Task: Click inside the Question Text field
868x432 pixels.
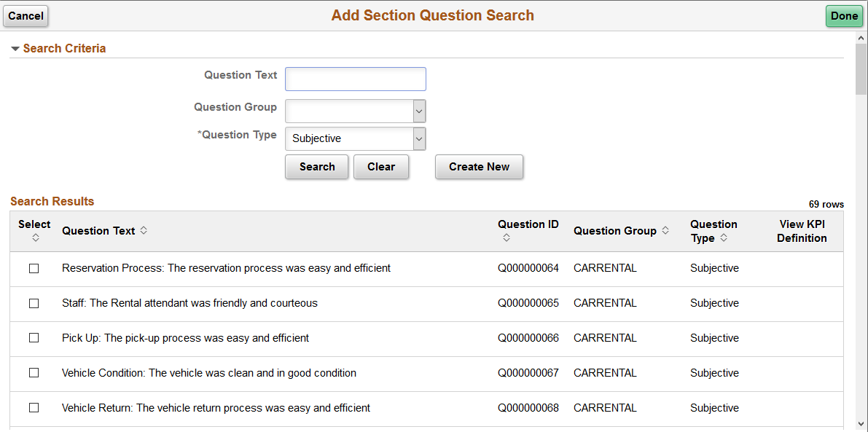Action: pos(355,79)
